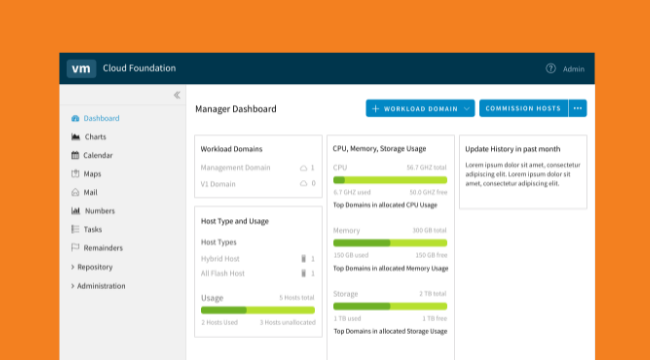Click host icon beside Hybrid Host
The width and height of the screenshot is (650, 360).
coord(303,259)
